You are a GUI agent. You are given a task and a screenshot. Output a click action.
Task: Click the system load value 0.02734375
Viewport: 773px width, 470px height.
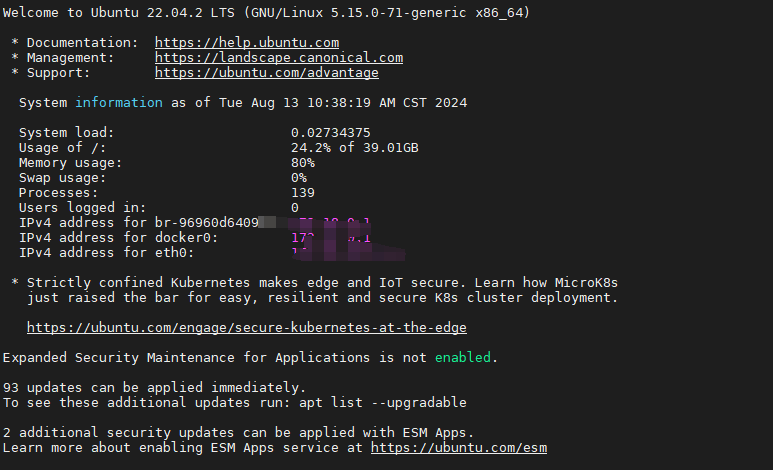pos(330,133)
